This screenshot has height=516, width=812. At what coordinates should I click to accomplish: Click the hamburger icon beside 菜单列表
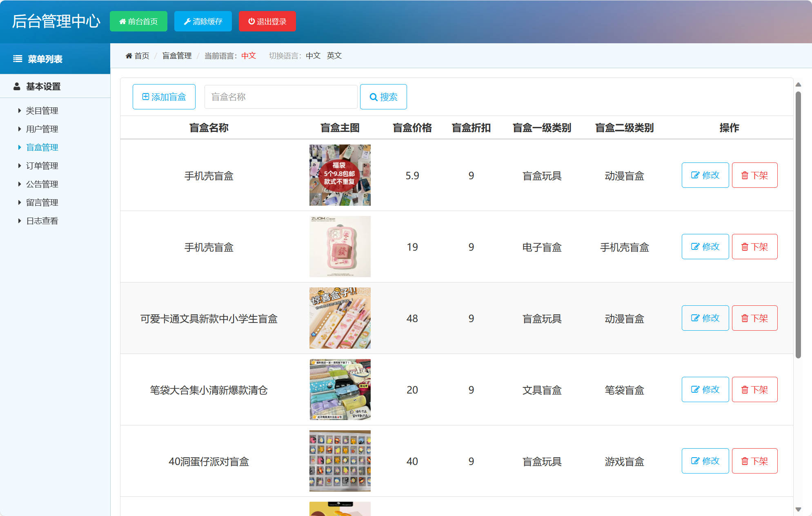(17, 58)
